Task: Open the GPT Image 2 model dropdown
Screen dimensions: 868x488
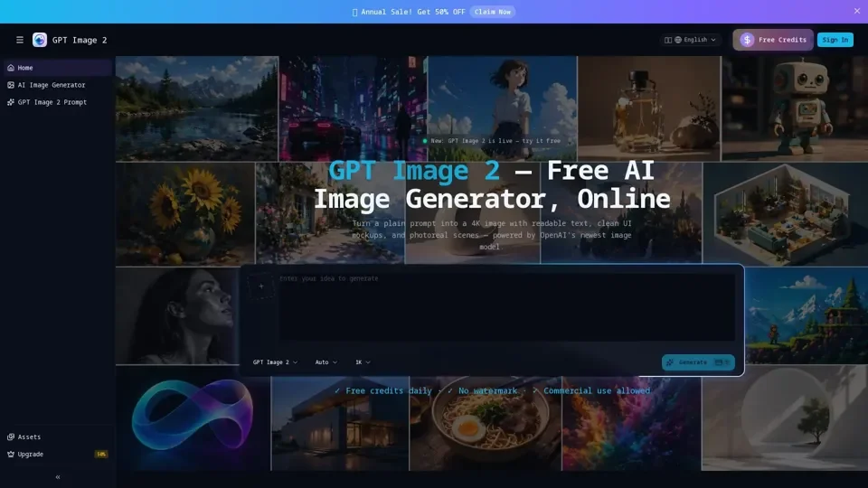Action: (275, 361)
